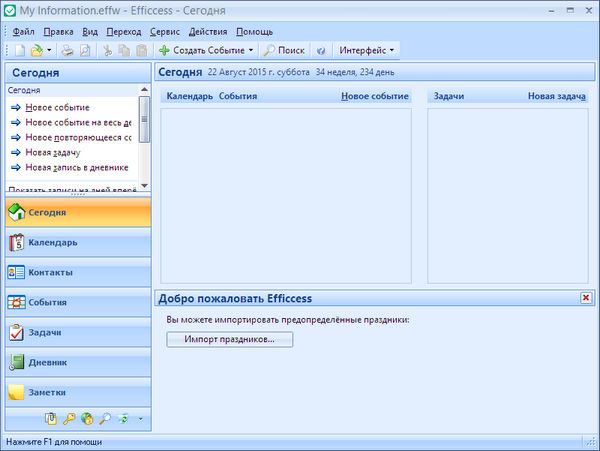The height and width of the screenshot is (451, 600).
Task: Click the magnifier icon in sidebar footer
Action: click(105, 418)
